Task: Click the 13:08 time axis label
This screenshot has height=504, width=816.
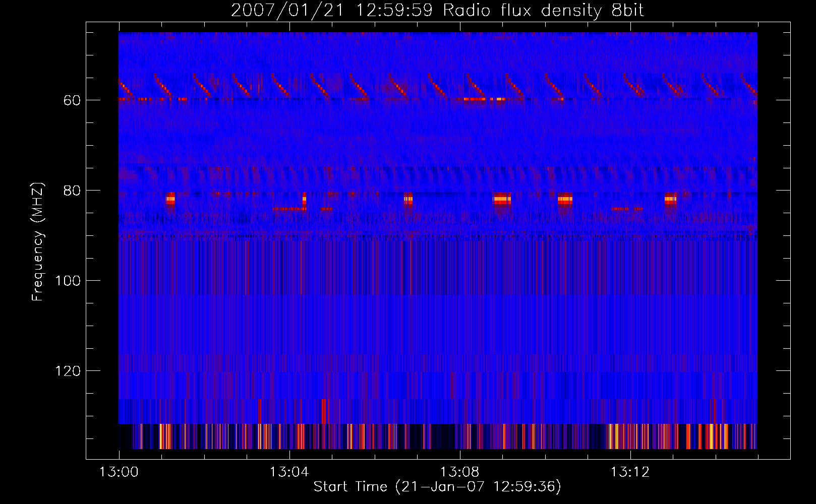Action: [x=460, y=472]
